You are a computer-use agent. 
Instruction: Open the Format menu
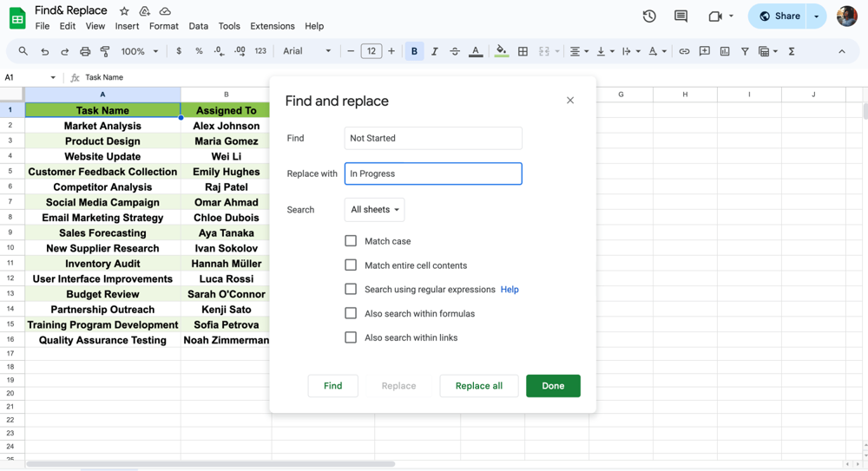coord(163,26)
